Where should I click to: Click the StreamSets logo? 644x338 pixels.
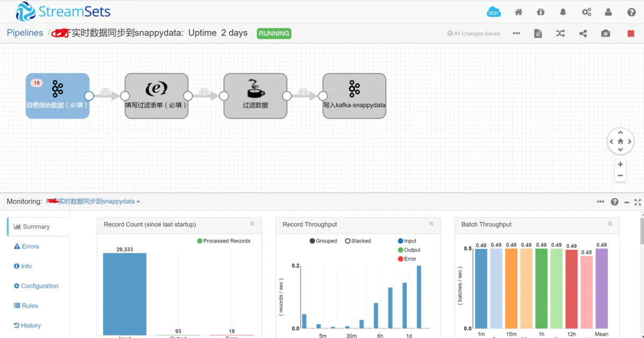pyautogui.click(x=63, y=11)
